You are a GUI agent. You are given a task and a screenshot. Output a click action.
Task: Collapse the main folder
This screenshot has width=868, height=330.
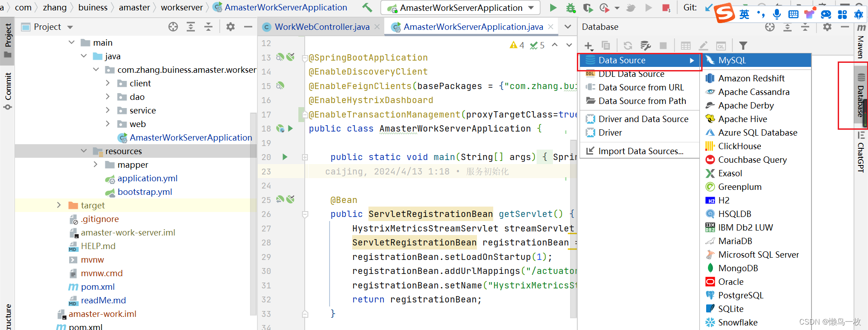[x=71, y=42]
